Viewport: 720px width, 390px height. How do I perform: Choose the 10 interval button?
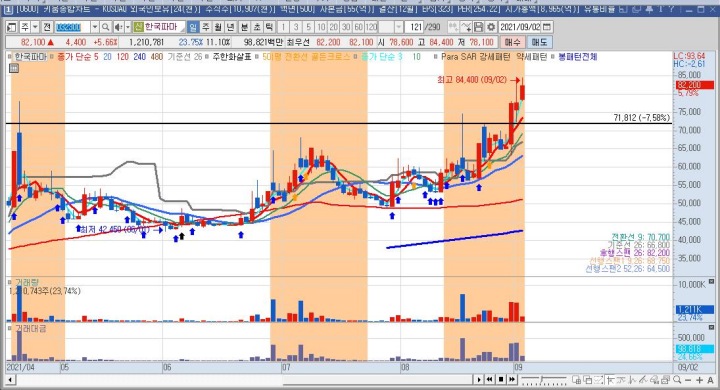(x=321, y=27)
